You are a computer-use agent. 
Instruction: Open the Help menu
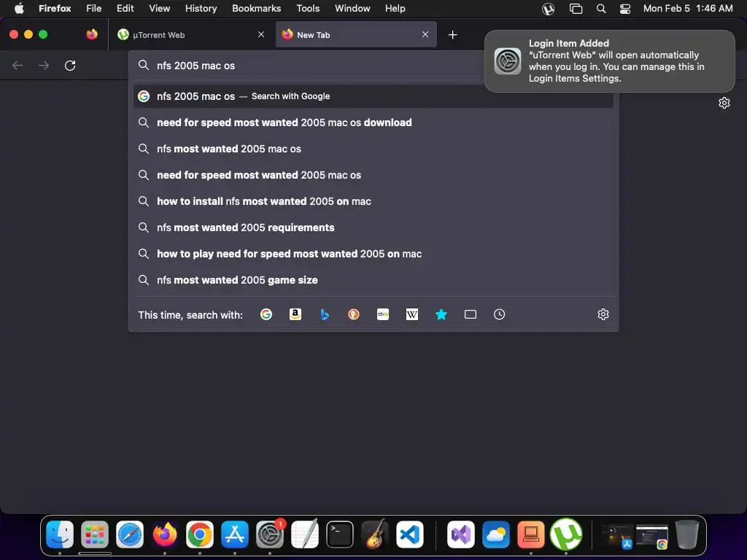[x=395, y=8]
